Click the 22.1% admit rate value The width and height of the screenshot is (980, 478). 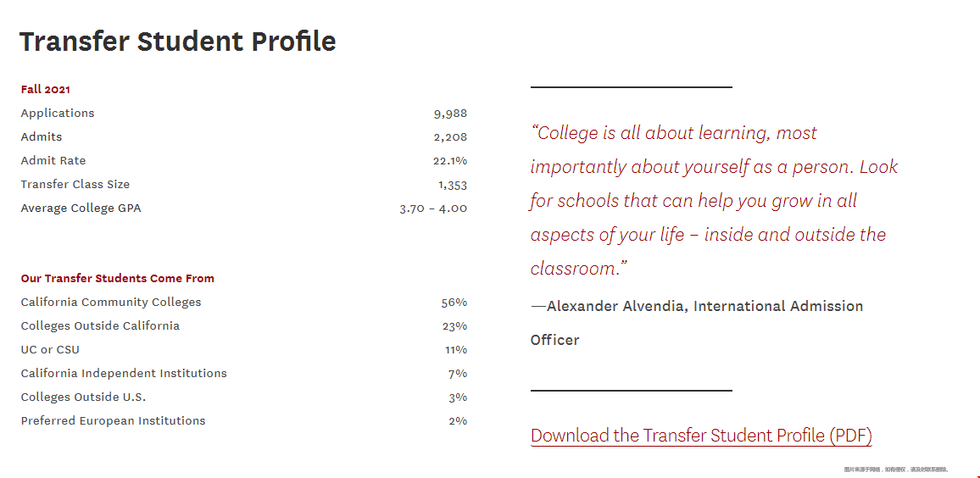[450, 160]
